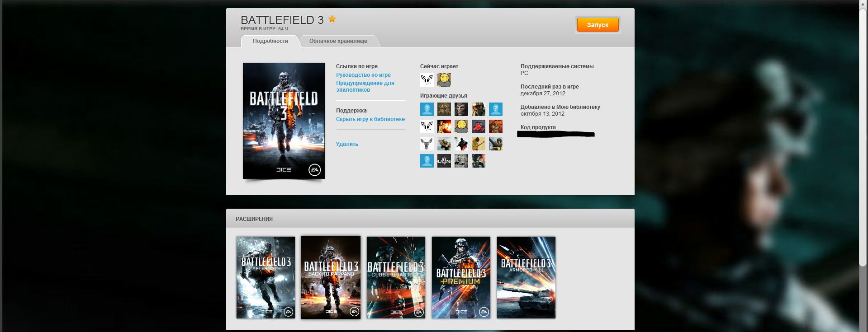
Task: Click the 'Добавлено в Мою библиотеку' label
Action: point(560,107)
